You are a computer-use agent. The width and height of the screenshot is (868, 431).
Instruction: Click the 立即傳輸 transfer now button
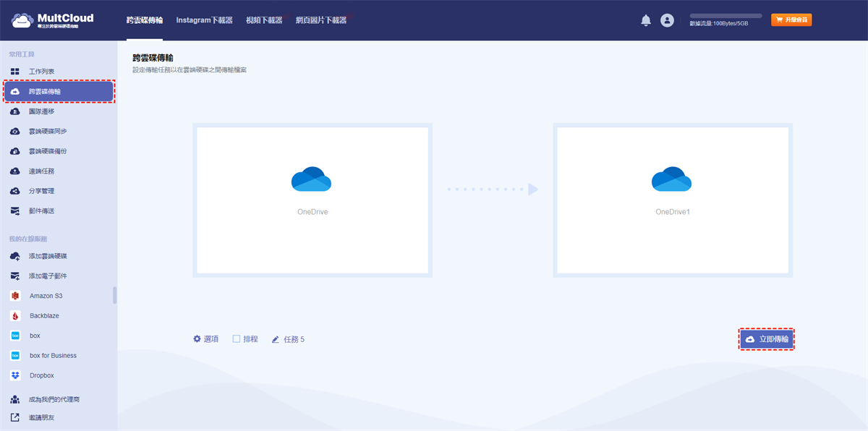pyautogui.click(x=767, y=339)
